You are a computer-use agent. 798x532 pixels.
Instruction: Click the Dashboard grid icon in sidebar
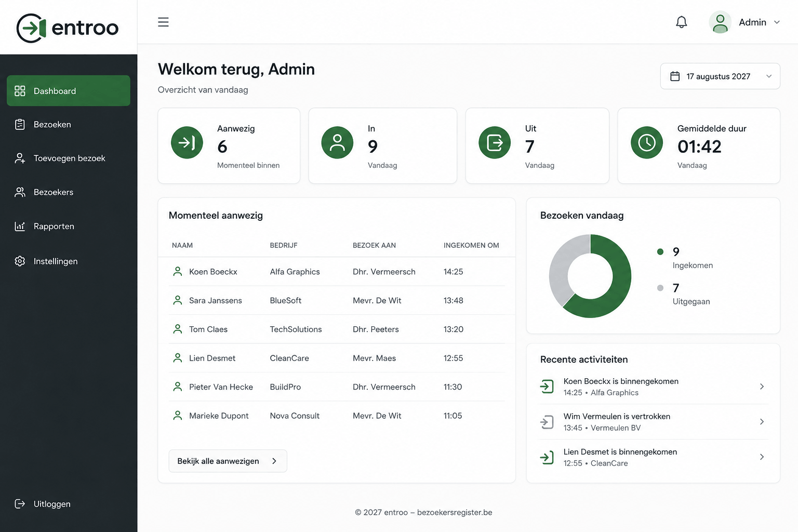[20, 91]
